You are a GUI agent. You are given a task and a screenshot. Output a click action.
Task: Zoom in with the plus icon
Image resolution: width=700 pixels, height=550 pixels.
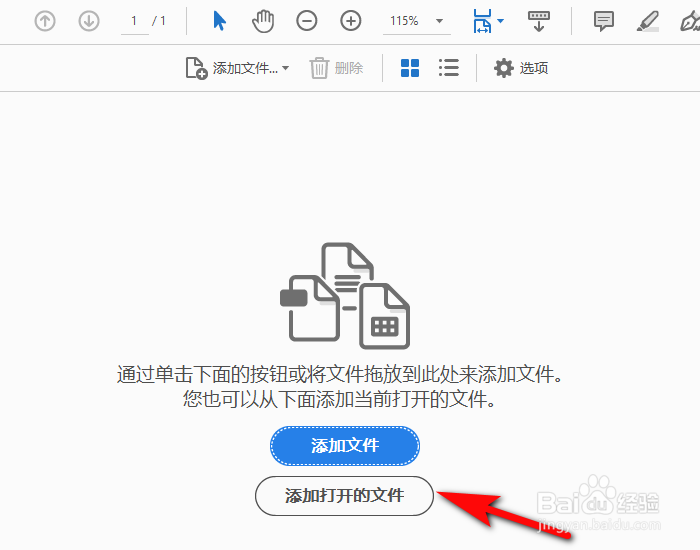[x=350, y=21]
